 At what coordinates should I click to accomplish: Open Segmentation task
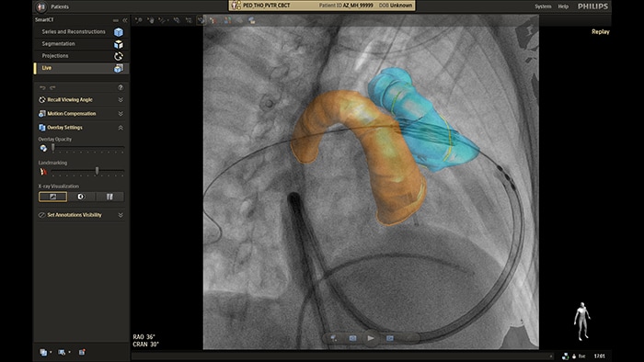81,44
